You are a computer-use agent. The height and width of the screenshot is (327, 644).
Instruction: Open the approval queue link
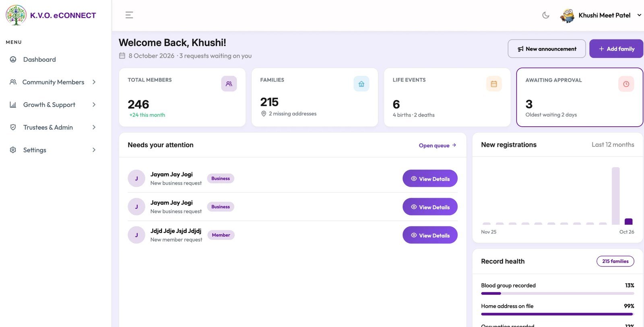pos(438,145)
